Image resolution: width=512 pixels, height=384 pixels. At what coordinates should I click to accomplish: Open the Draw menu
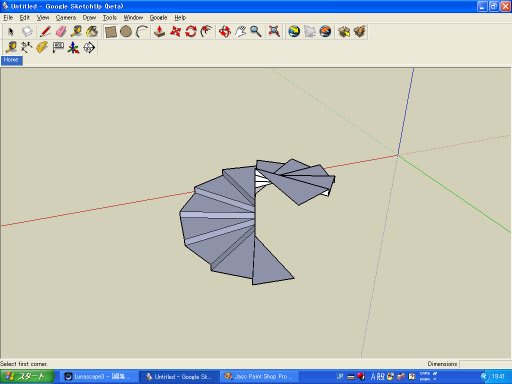click(89, 18)
